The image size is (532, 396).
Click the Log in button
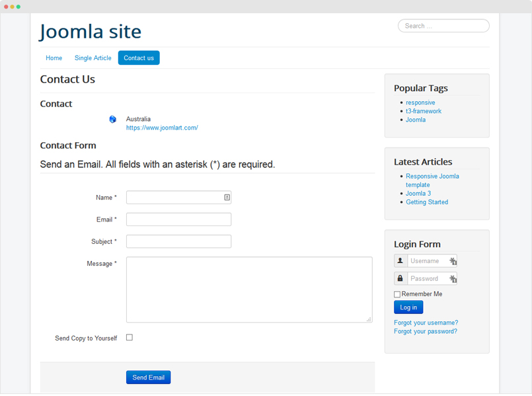pos(408,307)
